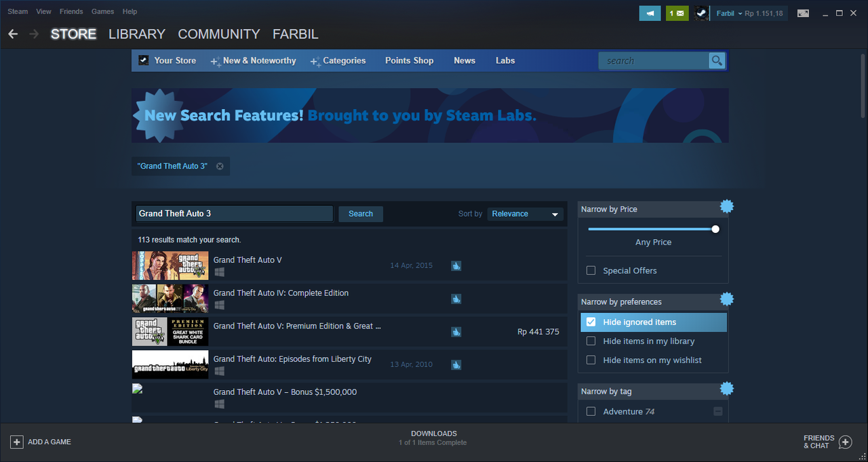Collapse the Narrow by preferences section
This screenshot has height=462, width=868.
point(652,302)
